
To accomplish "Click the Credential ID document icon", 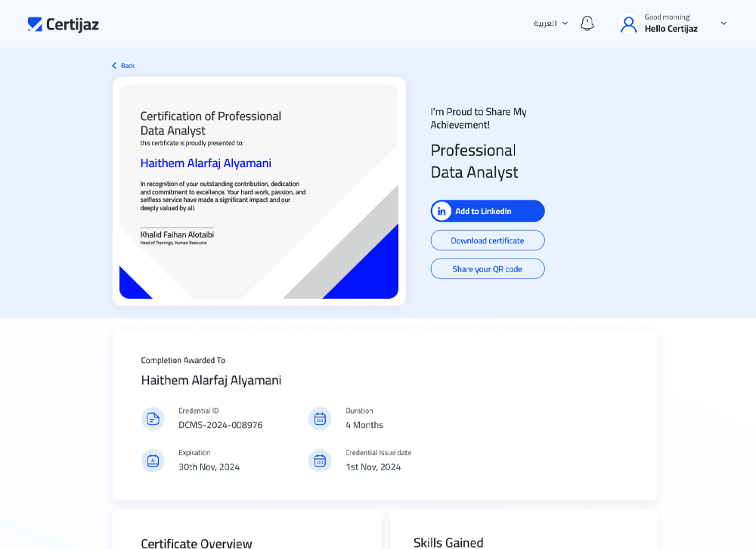I will click(153, 419).
